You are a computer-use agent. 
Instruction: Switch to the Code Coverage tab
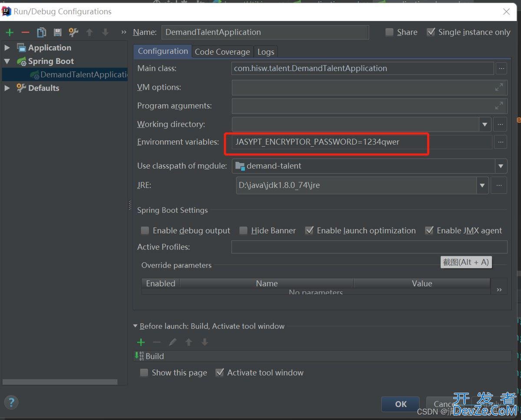pos(222,52)
